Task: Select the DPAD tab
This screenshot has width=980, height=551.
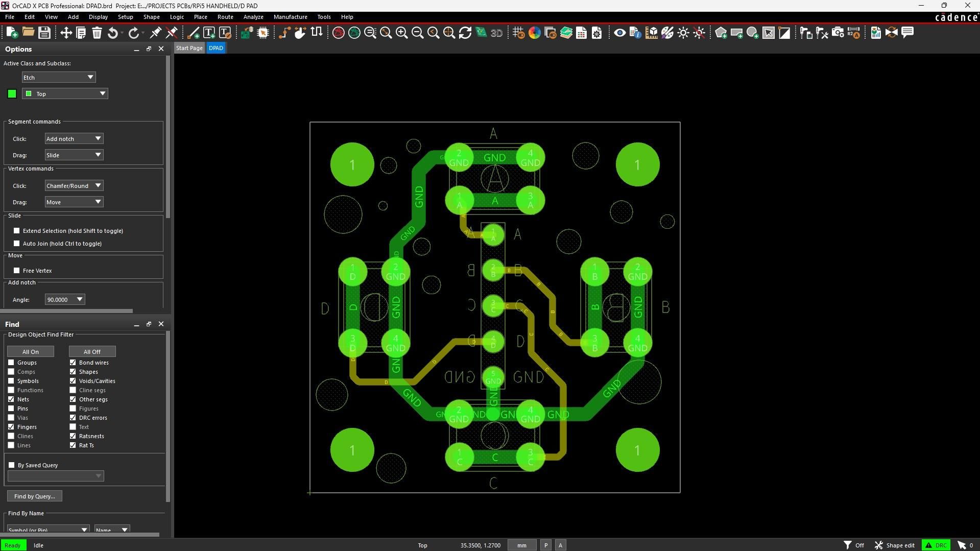Action: (216, 48)
